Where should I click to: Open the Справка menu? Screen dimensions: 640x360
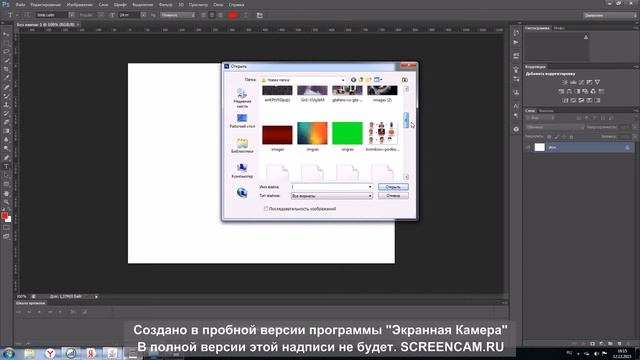[x=236, y=5]
